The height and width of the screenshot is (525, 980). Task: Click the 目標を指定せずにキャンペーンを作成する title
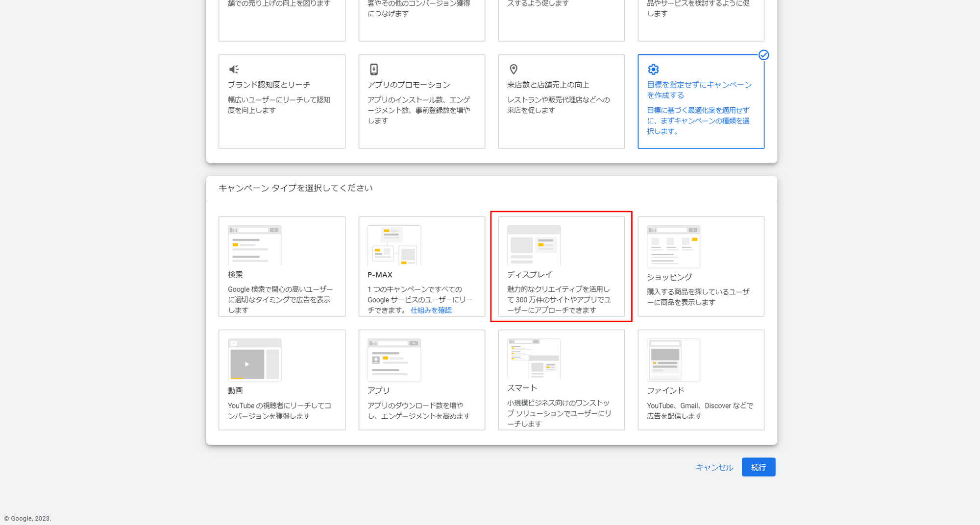[699, 90]
